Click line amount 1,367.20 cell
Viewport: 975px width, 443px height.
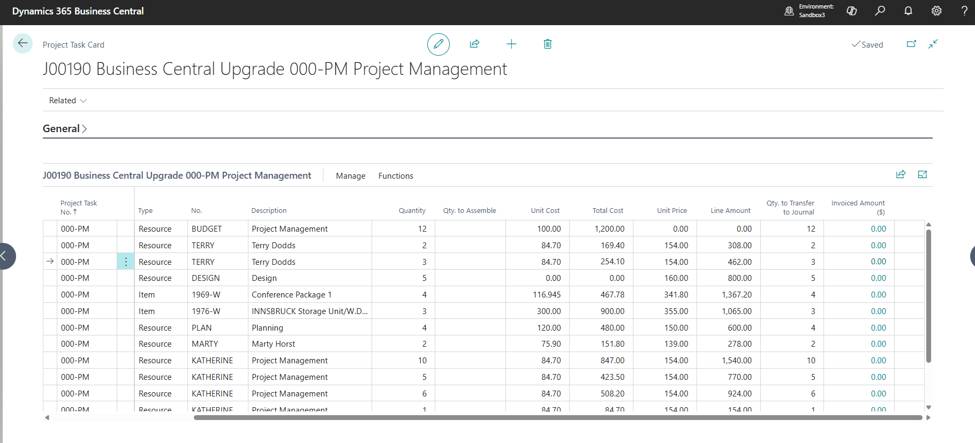coord(728,295)
